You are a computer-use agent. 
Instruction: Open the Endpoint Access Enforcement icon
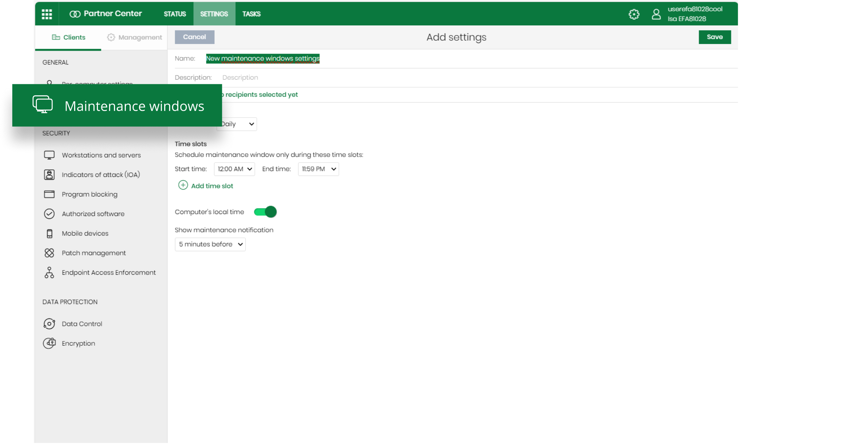coord(49,273)
